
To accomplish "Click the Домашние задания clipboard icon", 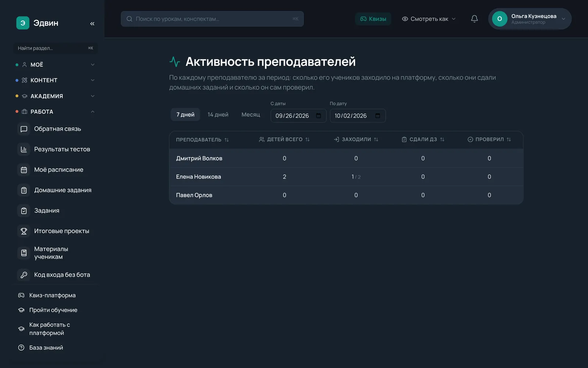I will click(24, 190).
